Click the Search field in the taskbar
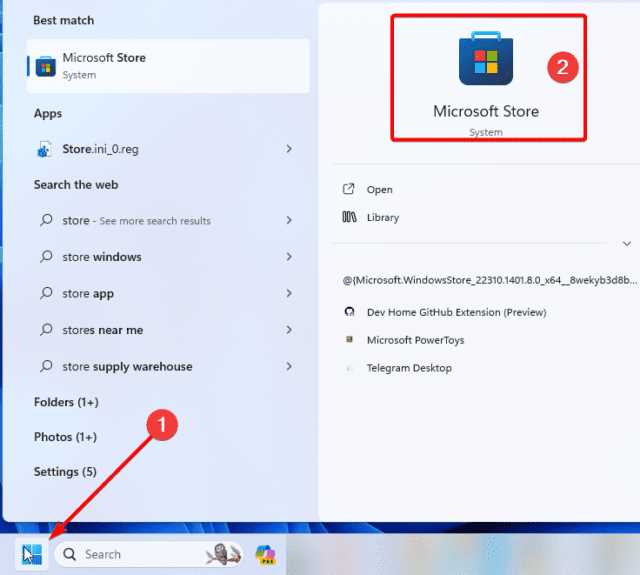Screen dimensions: 640x575 click(149, 554)
